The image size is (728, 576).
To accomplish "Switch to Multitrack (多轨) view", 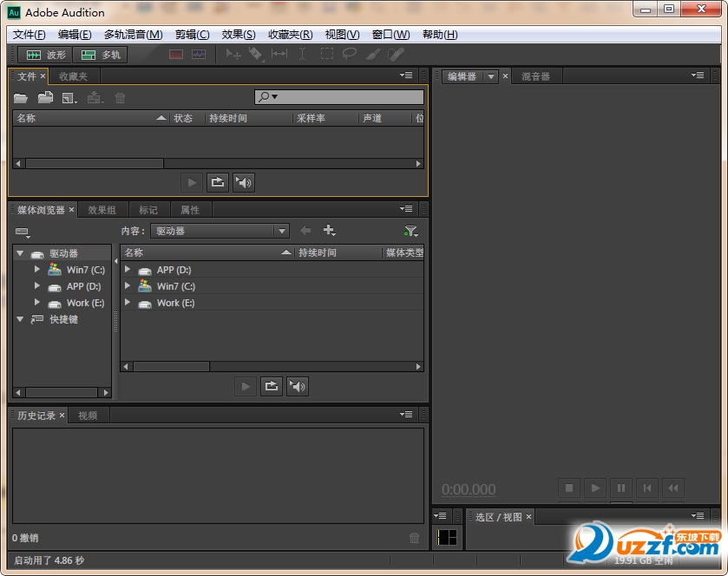I will point(100,55).
